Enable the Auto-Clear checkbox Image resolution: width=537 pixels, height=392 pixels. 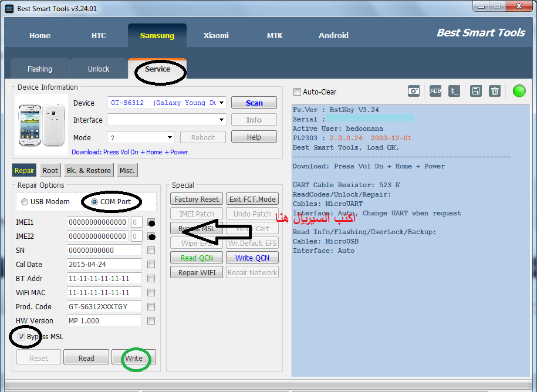(x=298, y=92)
